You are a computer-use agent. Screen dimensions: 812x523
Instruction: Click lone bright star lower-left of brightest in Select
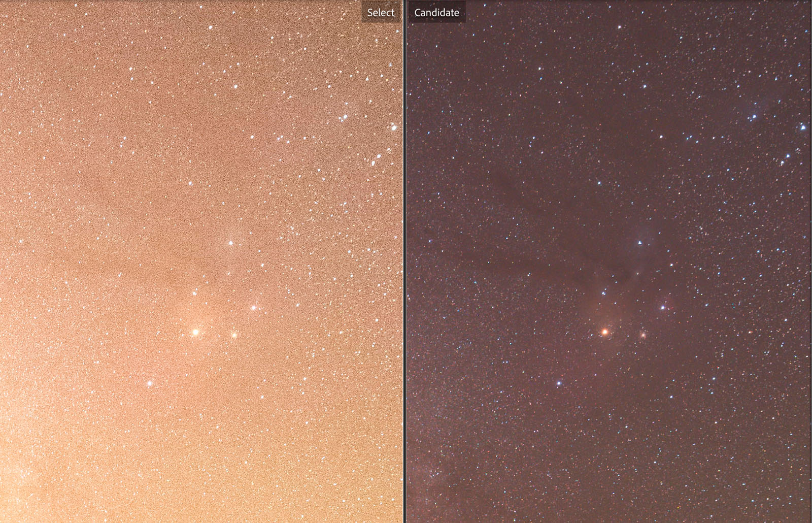tap(150, 383)
